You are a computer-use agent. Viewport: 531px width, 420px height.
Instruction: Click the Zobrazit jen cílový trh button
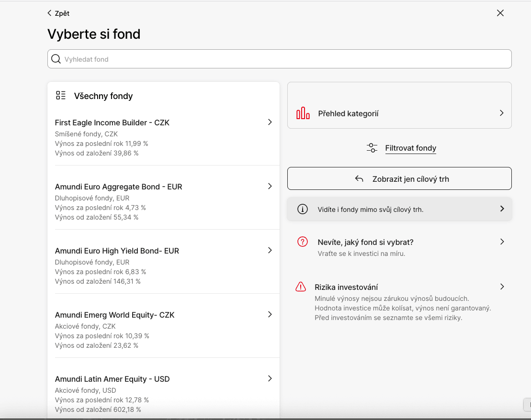click(x=399, y=178)
